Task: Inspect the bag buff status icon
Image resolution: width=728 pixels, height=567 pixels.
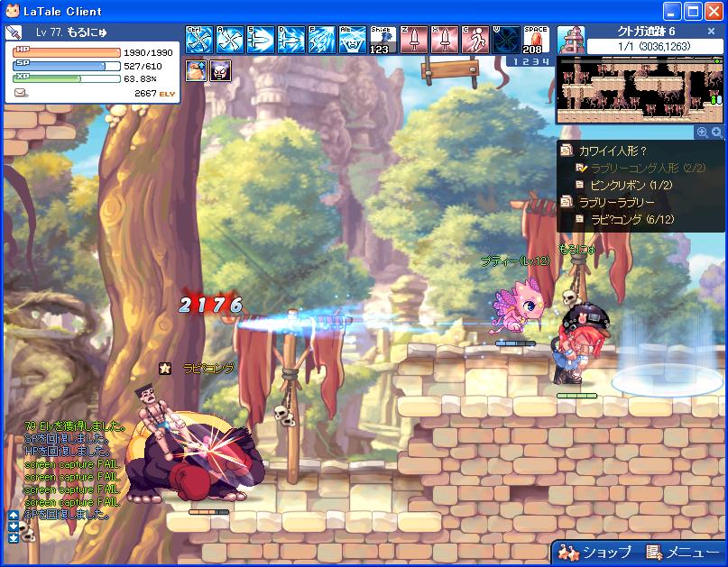Action: [x=196, y=70]
